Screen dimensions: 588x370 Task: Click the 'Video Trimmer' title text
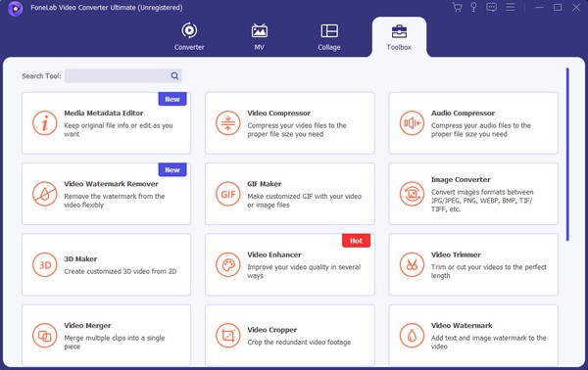(456, 254)
